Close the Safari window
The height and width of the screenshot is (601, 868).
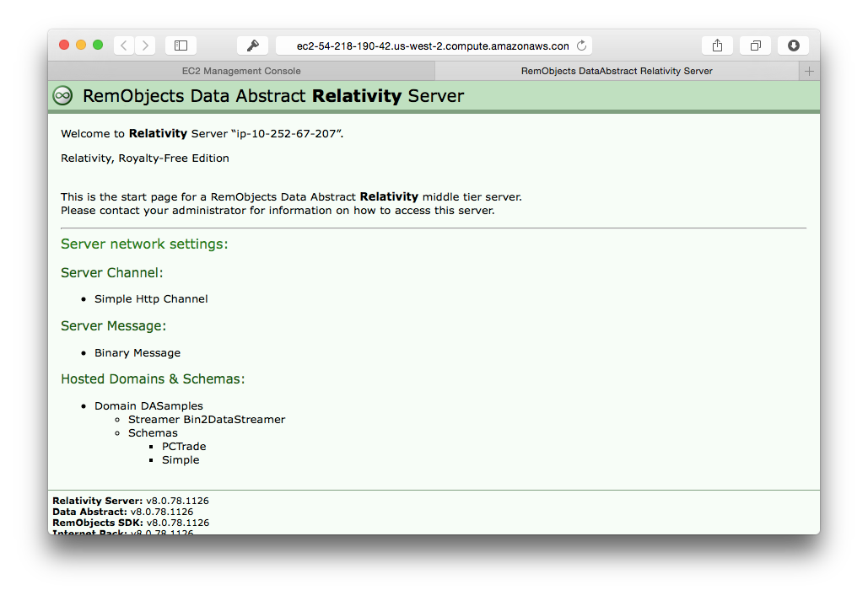coord(64,45)
